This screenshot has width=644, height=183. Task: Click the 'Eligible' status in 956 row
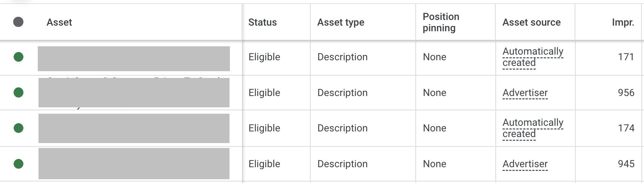pos(264,93)
